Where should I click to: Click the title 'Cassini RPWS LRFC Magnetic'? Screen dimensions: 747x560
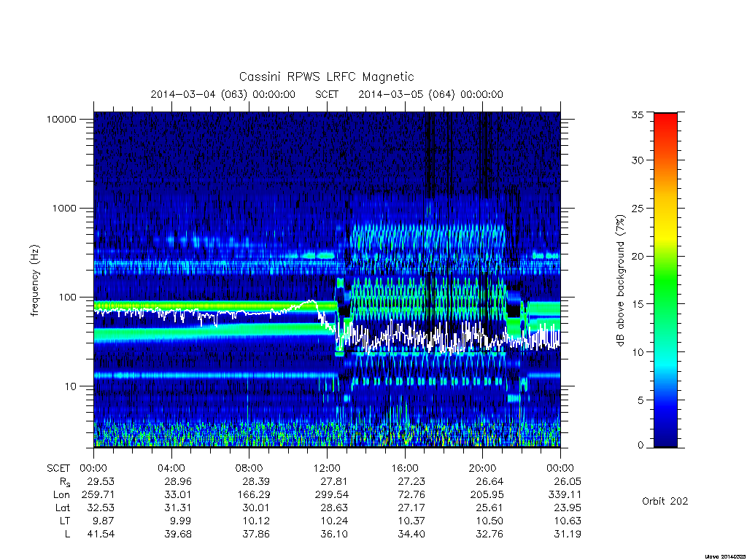point(326,77)
